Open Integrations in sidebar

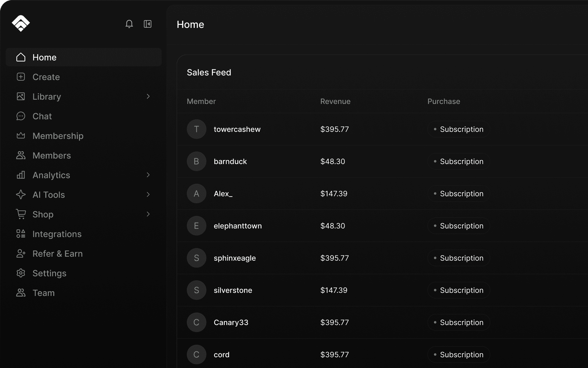click(84, 234)
